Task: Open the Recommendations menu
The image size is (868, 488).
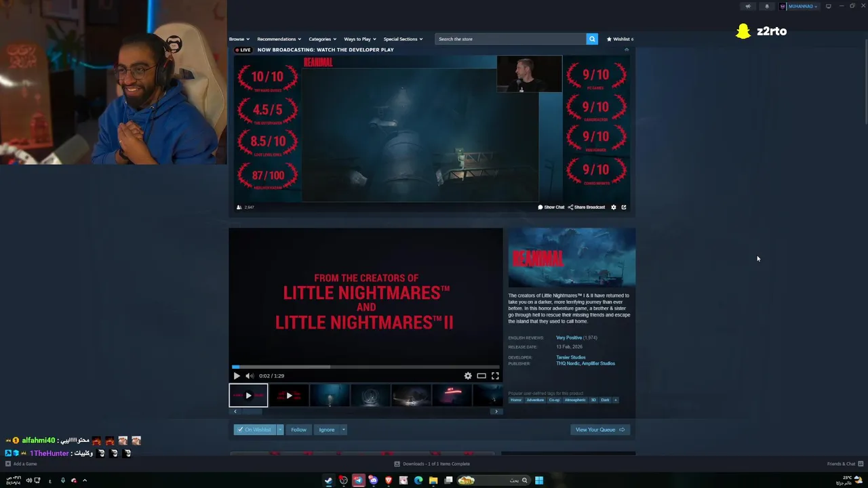Action: (x=279, y=39)
